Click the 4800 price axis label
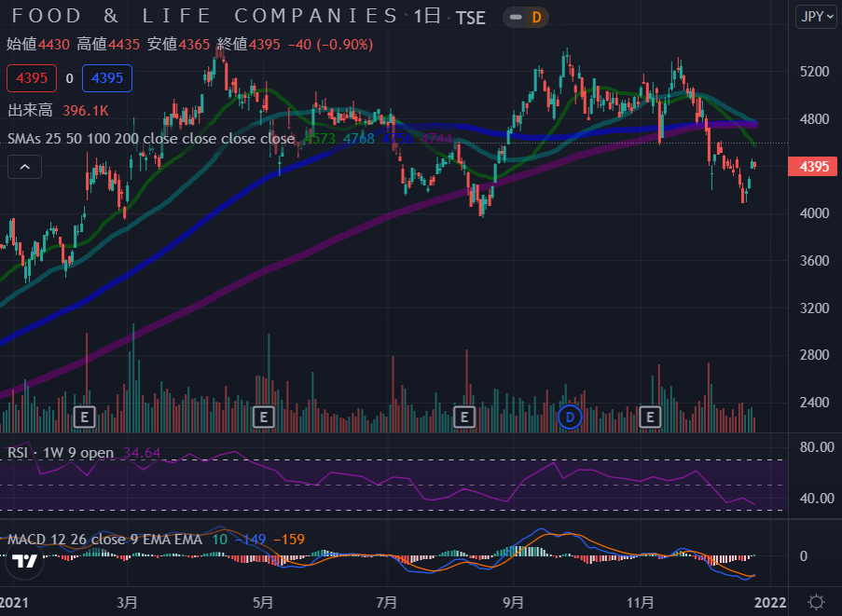 point(814,118)
